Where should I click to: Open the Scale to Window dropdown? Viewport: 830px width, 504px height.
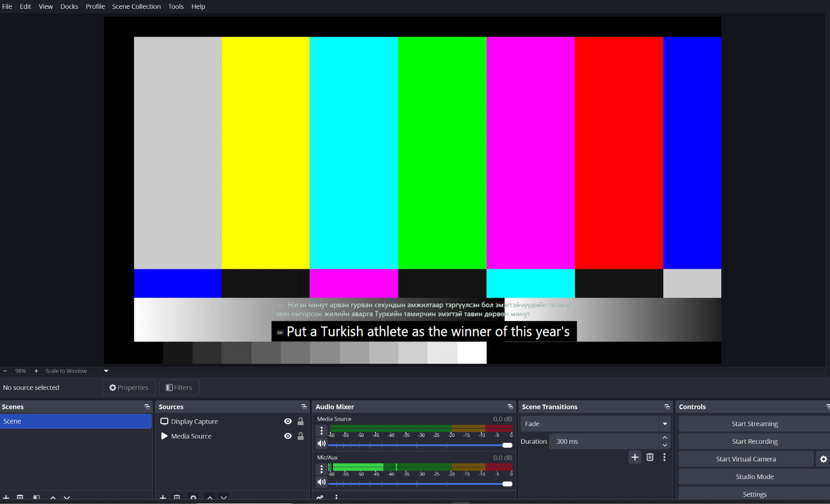pyautogui.click(x=106, y=371)
